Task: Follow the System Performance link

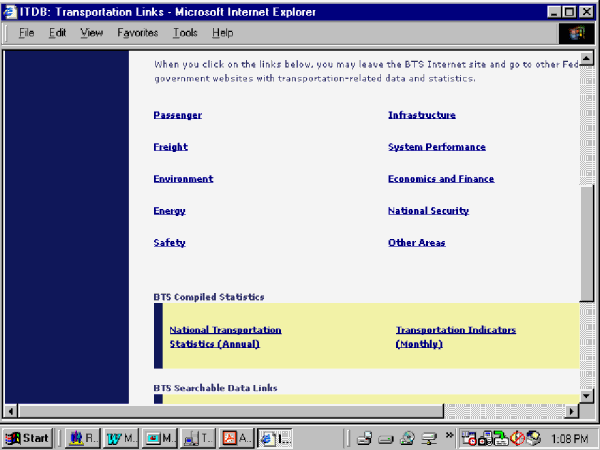Action: (x=436, y=147)
